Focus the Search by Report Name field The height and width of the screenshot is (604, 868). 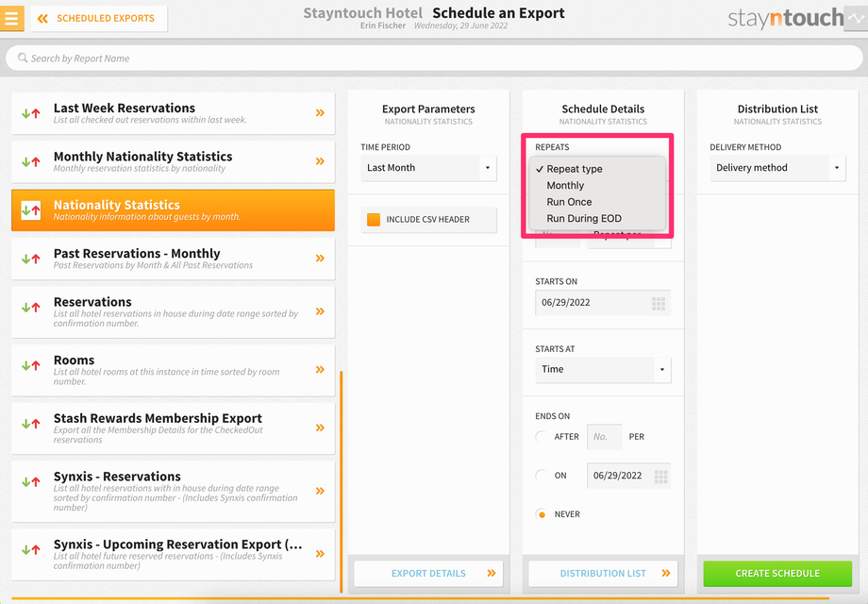click(434, 59)
